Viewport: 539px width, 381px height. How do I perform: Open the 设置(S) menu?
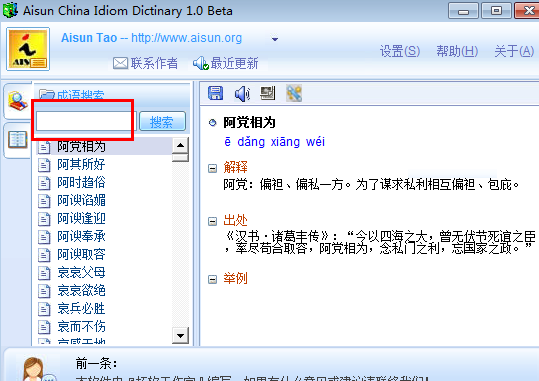(x=400, y=52)
